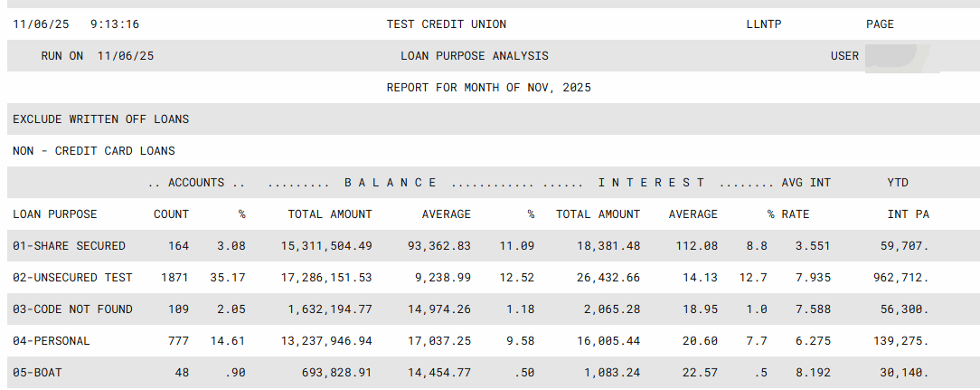Click the PAGE label in the header
The image size is (980, 390).
[x=880, y=24]
